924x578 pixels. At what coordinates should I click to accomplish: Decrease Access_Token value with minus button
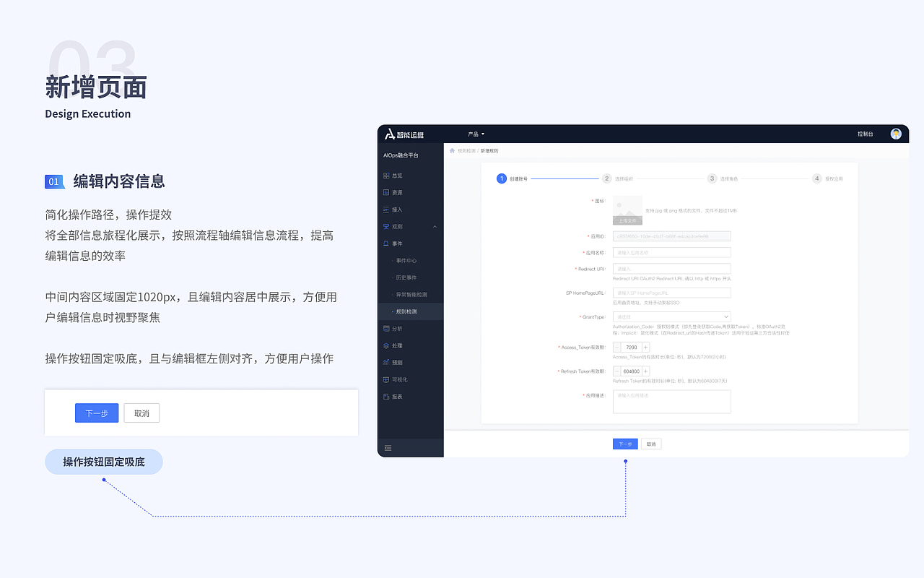coord(617,348)
